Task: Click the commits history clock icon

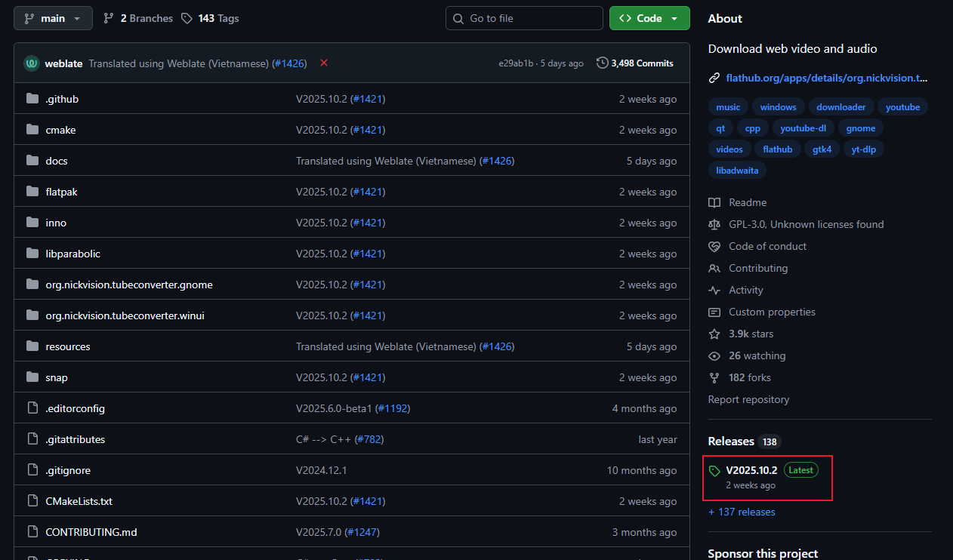Action: click(x=602, y=63)
